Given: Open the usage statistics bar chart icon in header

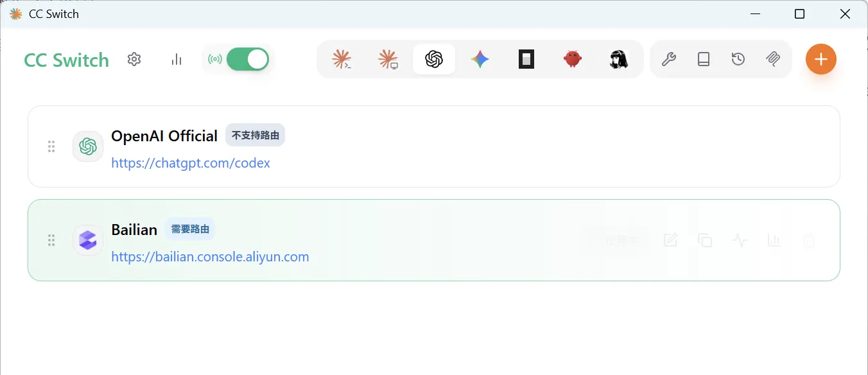Looking at the screenshot, I should pos(177,59).
